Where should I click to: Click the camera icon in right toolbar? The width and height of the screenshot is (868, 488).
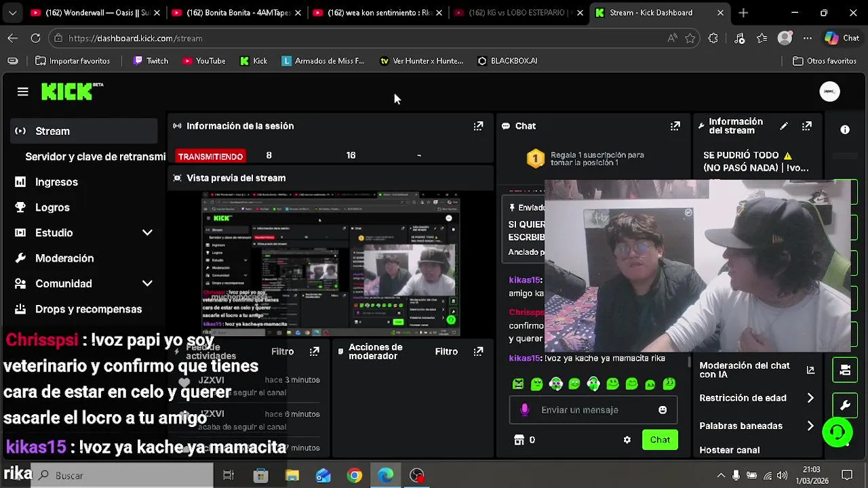[x=845, y=370]
